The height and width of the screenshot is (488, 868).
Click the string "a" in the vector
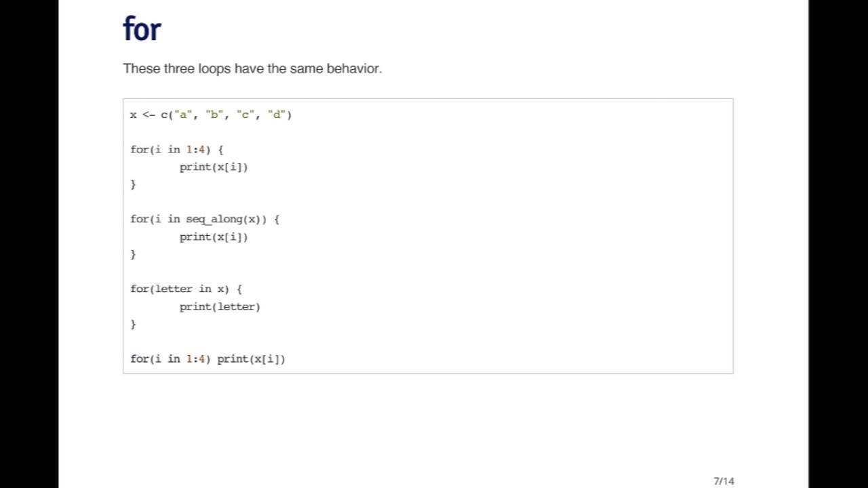click(x=182, y=115)
